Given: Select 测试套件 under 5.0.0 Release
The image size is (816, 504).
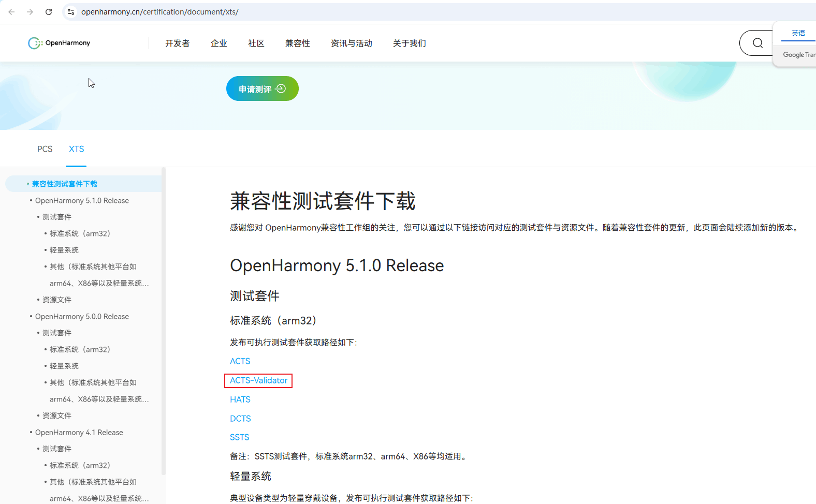Looking at the screenshot, I should (x=57, y=333).
